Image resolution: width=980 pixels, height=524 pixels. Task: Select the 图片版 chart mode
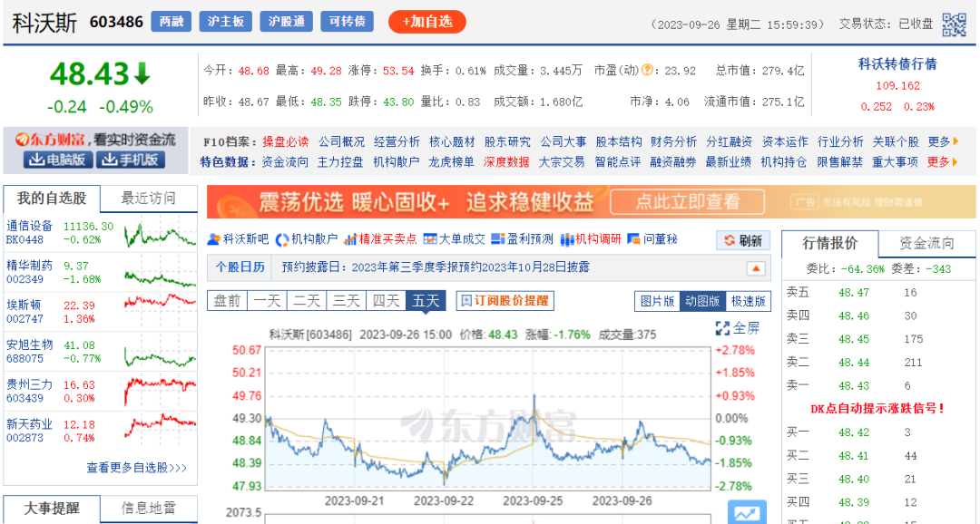(x=657, y=301)
